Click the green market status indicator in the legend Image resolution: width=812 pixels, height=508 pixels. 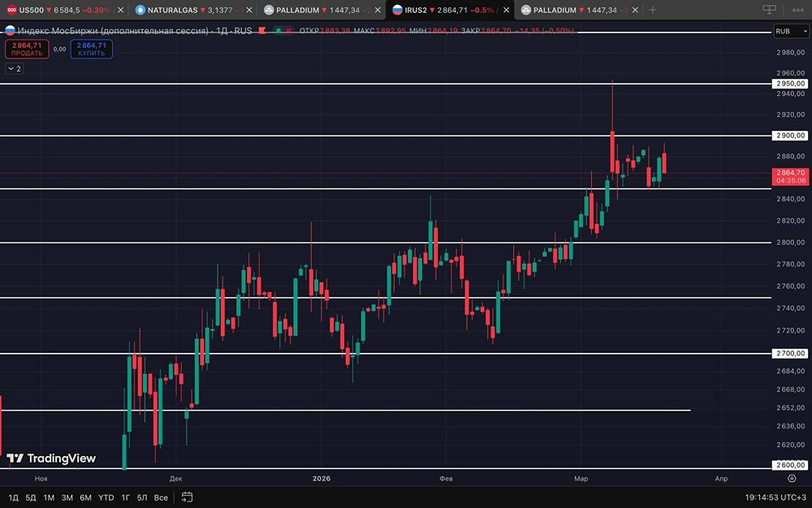tap(279, 31)
